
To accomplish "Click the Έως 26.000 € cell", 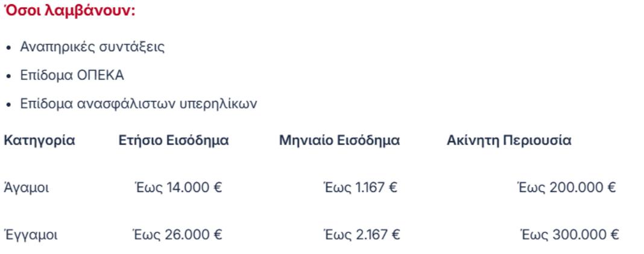I will coord(178,235).
